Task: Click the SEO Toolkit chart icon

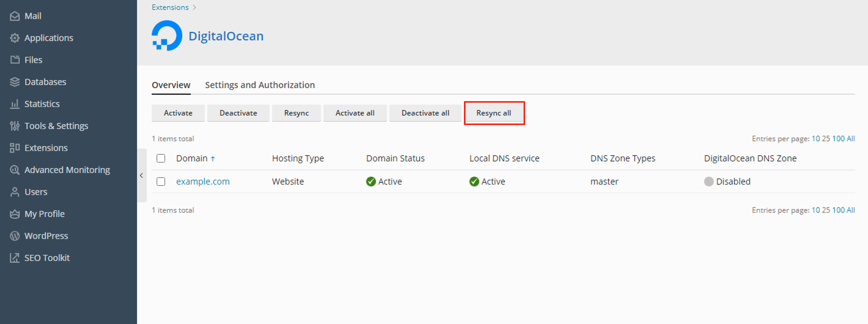Action: pos(14,258)
